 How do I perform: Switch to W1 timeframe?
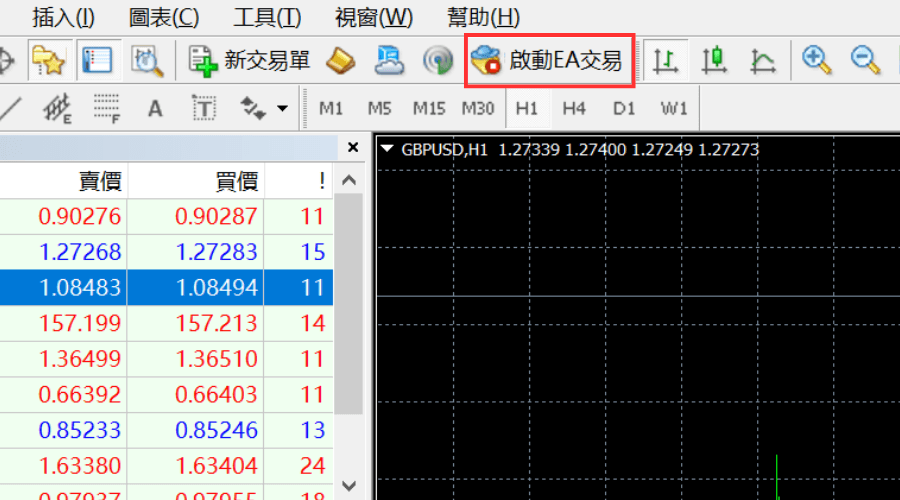tap(674, 108)
